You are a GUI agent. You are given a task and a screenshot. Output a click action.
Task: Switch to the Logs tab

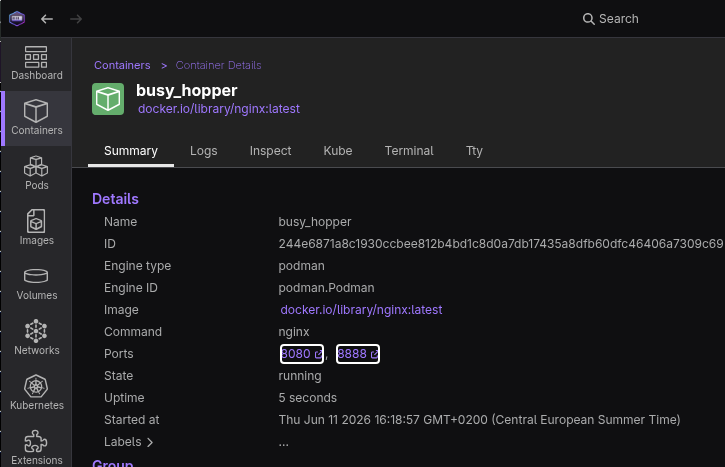[203, 151]
